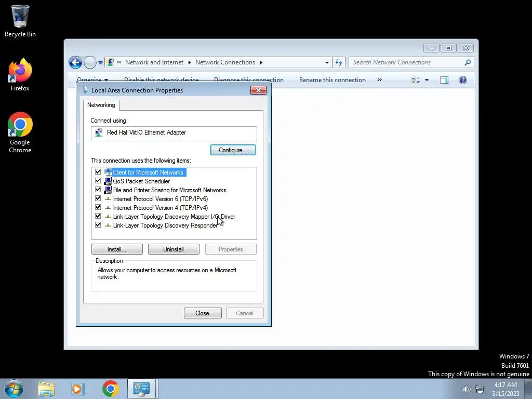This screenshot has width=532, height=399.
Task: Uncheck Link-Layer Topology Discovery Responder
Action: coord(98,225)
